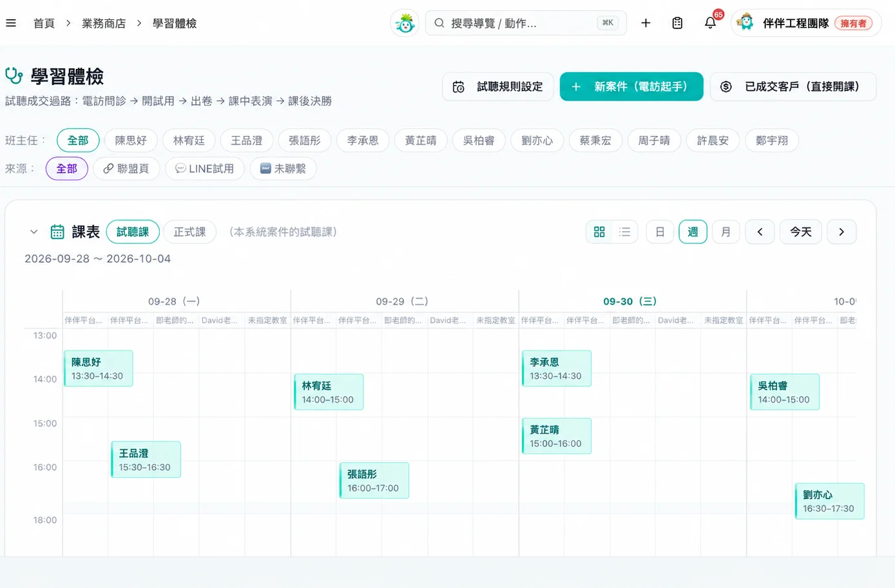This screenshot has width=895, height=588.
Task: Select 日 day view
Action: pos(660,232)
